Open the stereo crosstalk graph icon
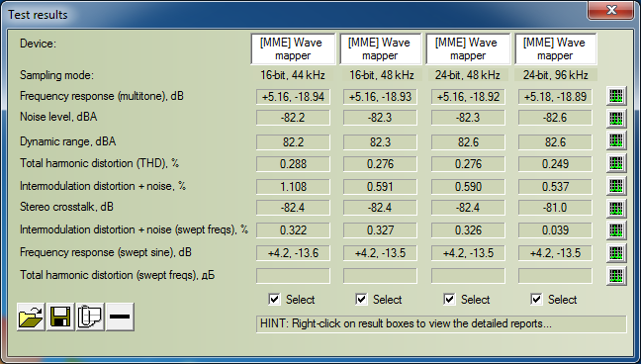 (616, 208)
